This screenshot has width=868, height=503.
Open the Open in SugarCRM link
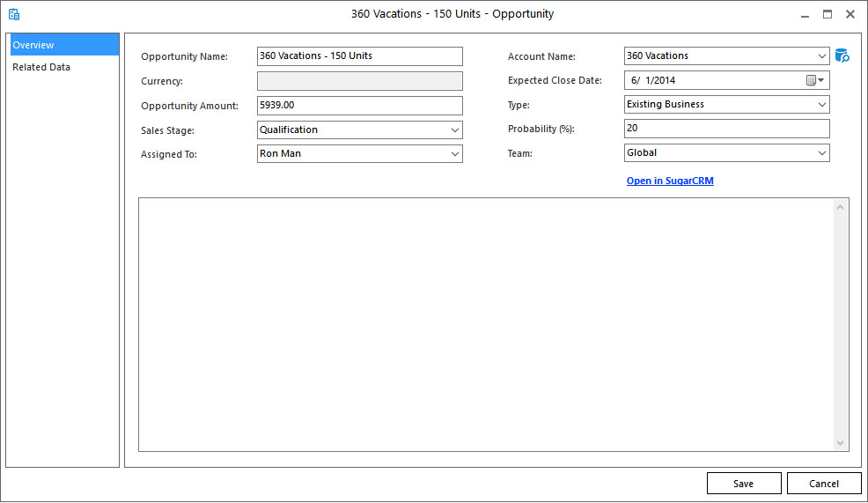669,181
